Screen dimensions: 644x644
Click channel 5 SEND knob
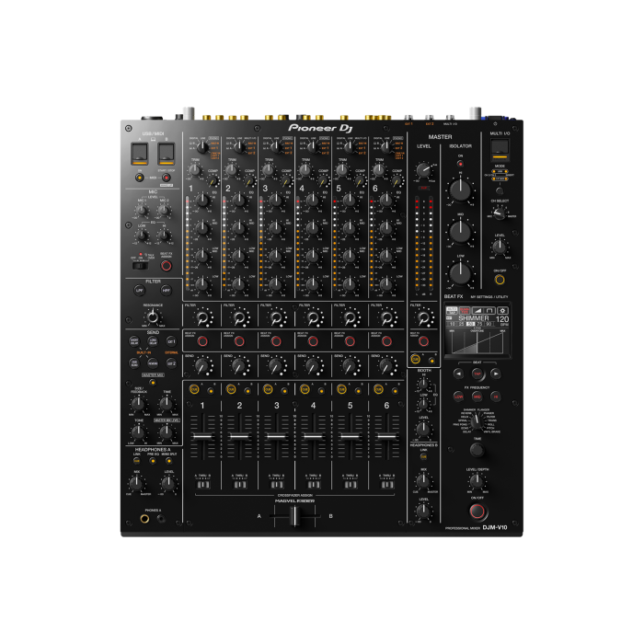pyautogui.click(x=350, y=366)
